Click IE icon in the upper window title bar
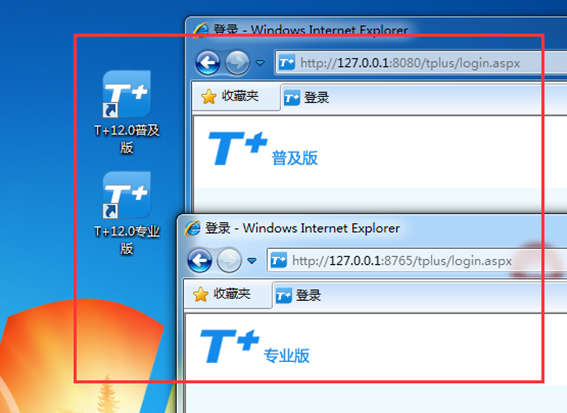Viewport: 567px width, 413px height. (x=200, y=30)
